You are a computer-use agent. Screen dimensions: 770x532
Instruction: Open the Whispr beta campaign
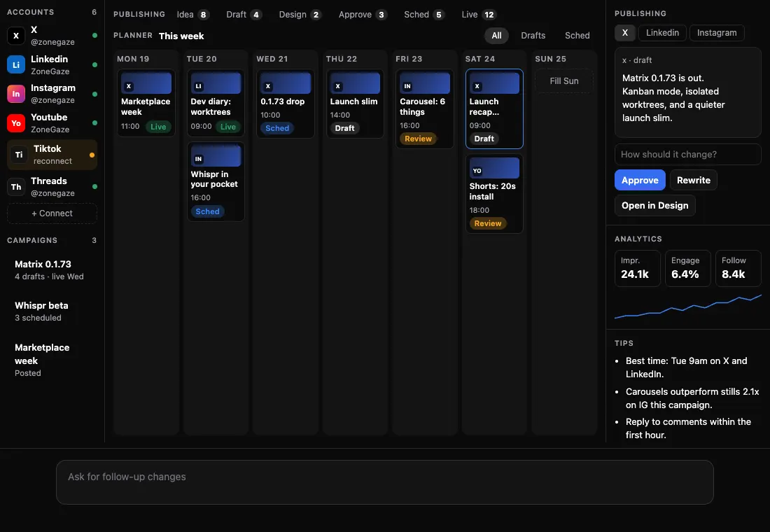tap(52, 311)
